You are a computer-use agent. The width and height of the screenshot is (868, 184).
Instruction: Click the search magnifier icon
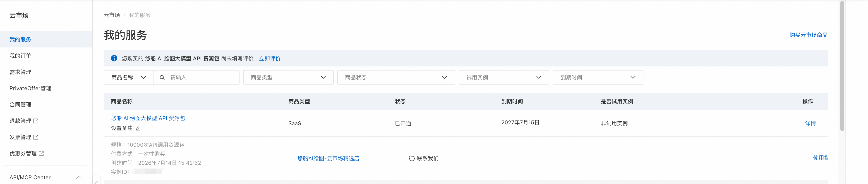(x=162, y=77)
